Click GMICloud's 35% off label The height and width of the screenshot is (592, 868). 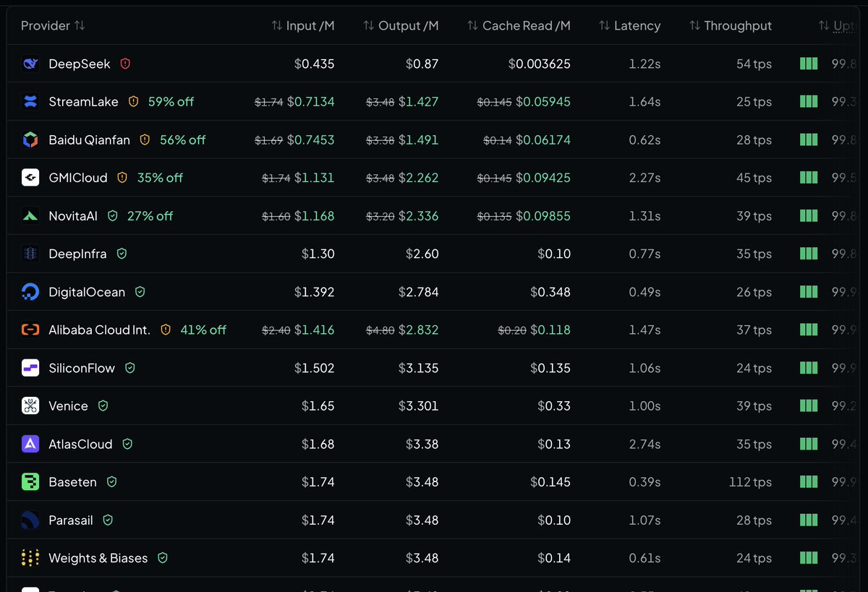coord(160,178)
